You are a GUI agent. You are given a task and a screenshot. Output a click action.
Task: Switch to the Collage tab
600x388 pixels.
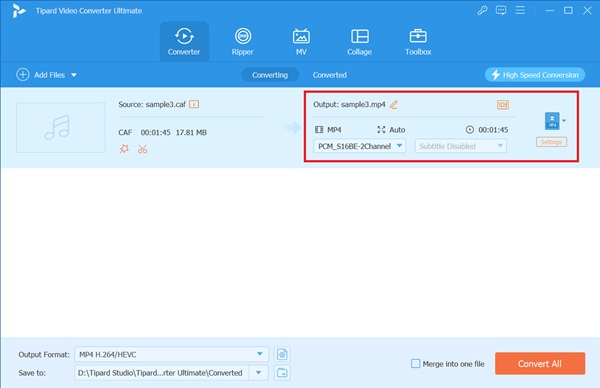point(359,41)
